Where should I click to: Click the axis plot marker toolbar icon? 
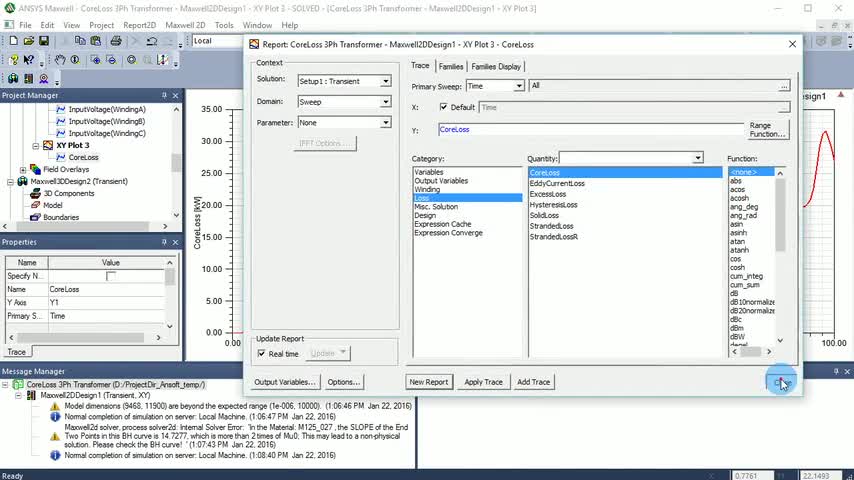162,60
